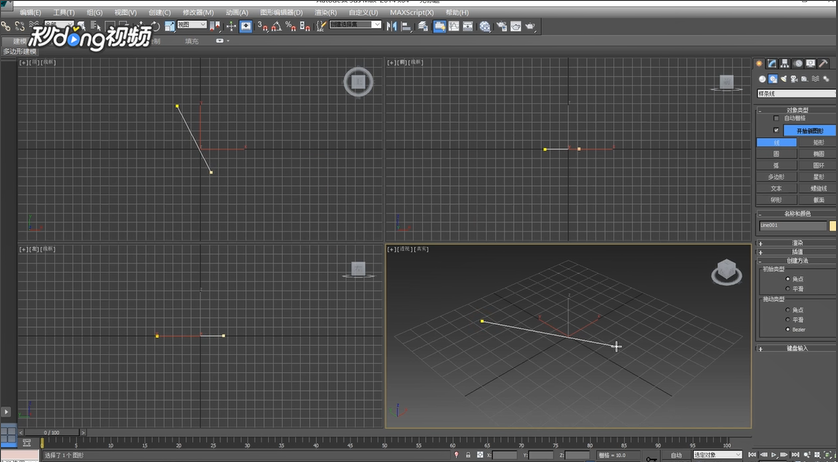Select the Lights category icon

(783, 79)
